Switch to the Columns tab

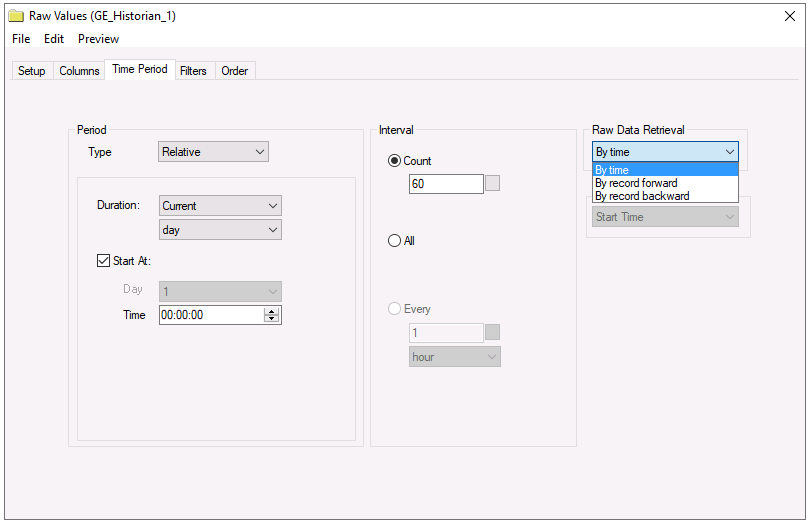point(79,71)
